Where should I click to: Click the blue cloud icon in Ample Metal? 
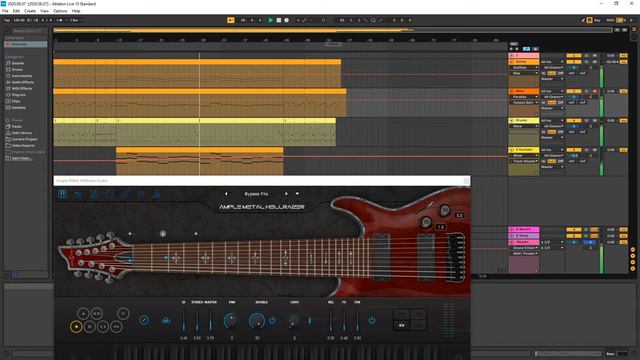[166, 320]
